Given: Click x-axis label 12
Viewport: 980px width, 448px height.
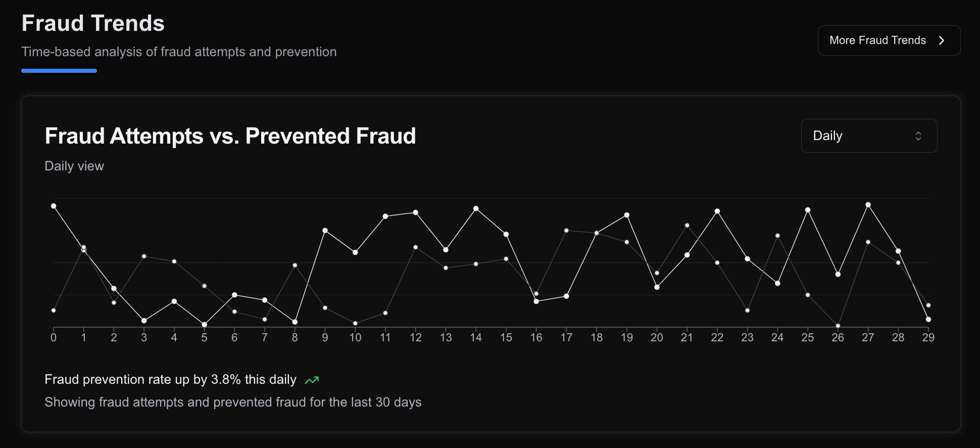Looking at the screenshot, I should pyautogui.click(x=415, y=338).
